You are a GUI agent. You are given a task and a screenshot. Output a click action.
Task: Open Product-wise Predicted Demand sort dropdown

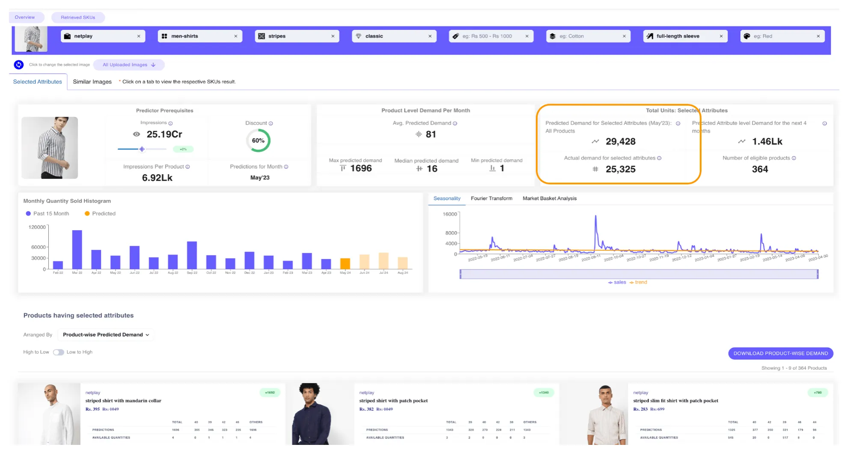point(106,335)
